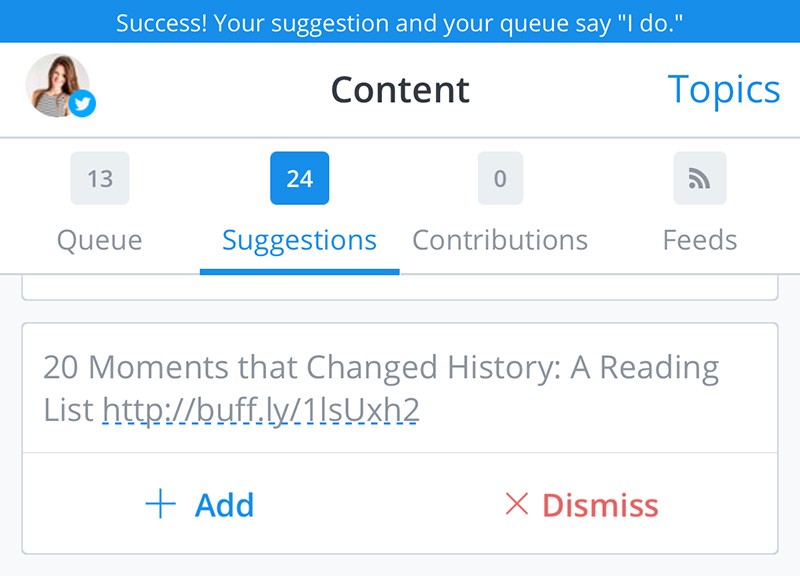Click the Success notification banner
This screenshot has height=576, width=800.
click(x=400, y=21)
